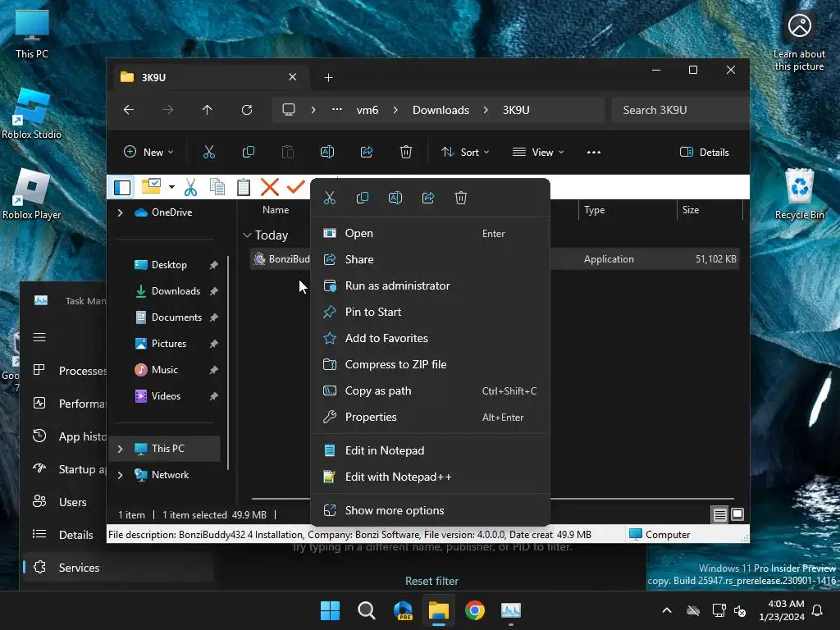840x630 pixels.
Task: Open the New dropdown button
Action: click(x=148, y=152)
